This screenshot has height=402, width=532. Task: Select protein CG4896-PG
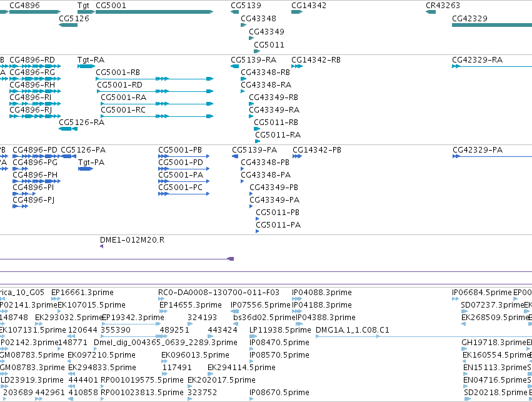pyautogui.click(x=21, y=169)
